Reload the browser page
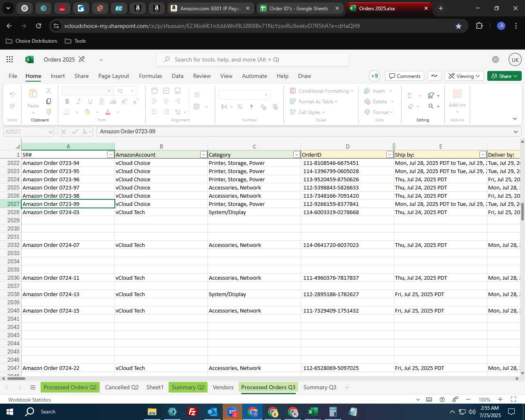 pyautogui.click(x=39, y=26)
